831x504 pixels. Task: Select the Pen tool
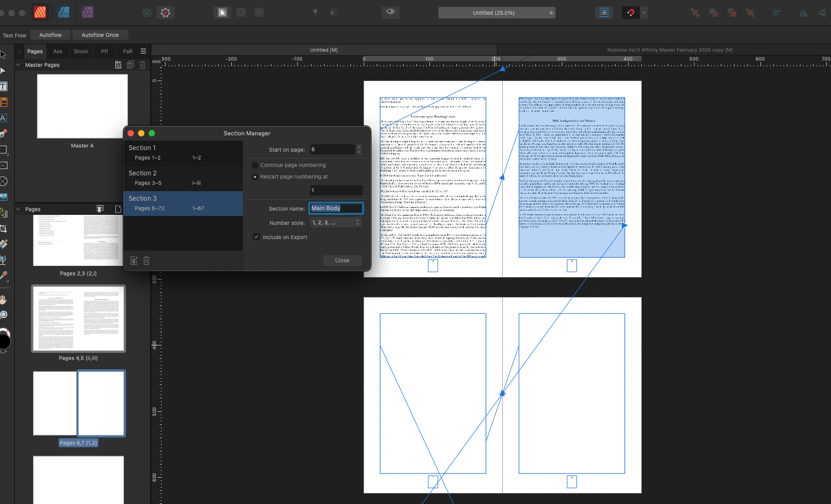pos(3,134)
